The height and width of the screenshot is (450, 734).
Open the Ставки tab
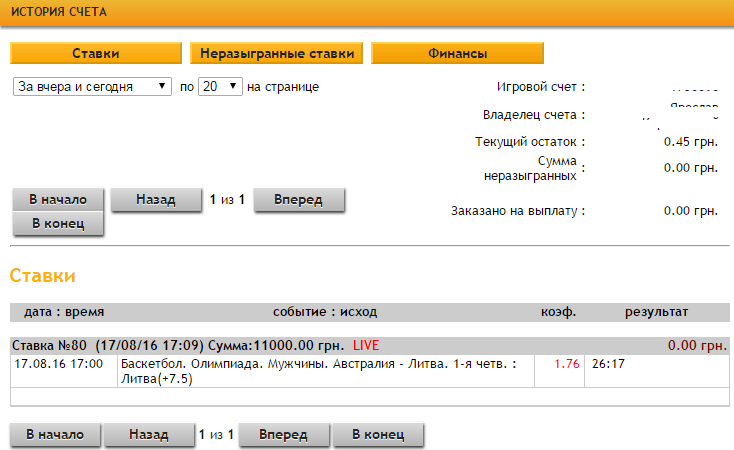pyautogui.click(x=96, y=53)
